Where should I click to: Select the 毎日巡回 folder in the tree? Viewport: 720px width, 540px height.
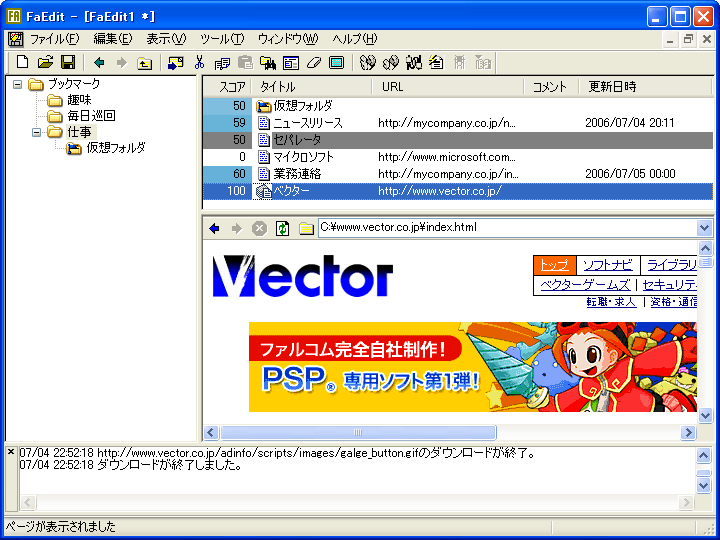click(91, 116)
